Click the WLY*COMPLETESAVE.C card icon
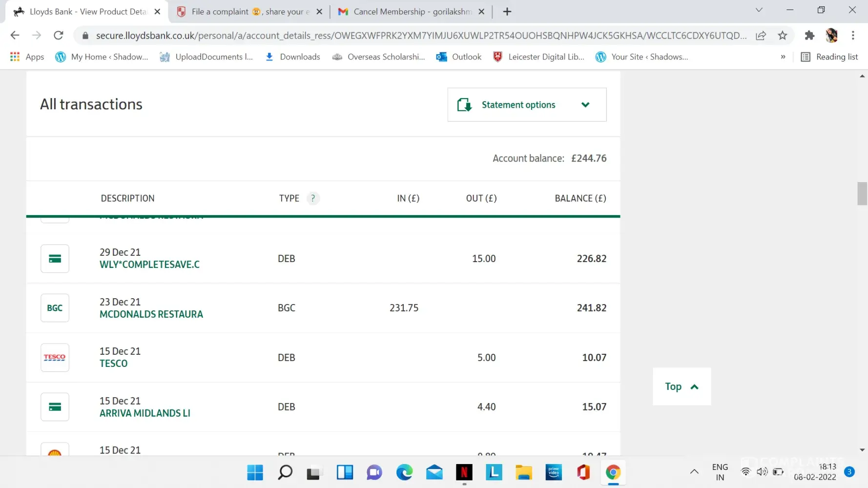This screenshot has width=868, height=488. tap(55, 259)
